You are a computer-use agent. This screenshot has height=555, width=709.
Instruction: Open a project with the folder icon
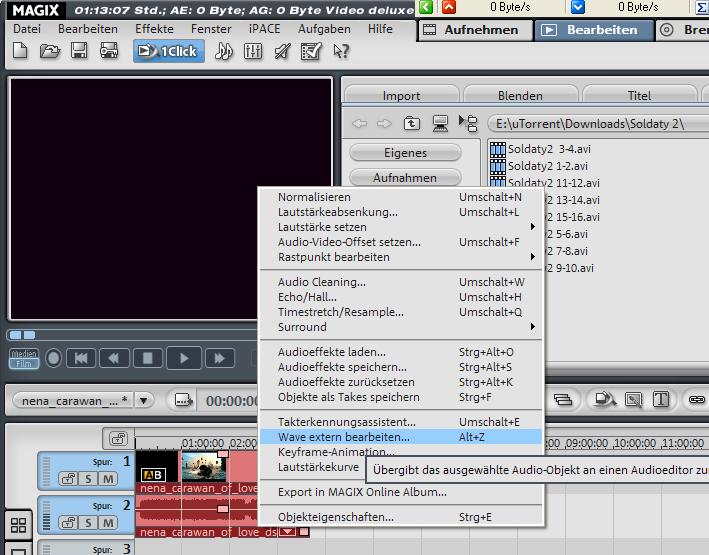51,50
